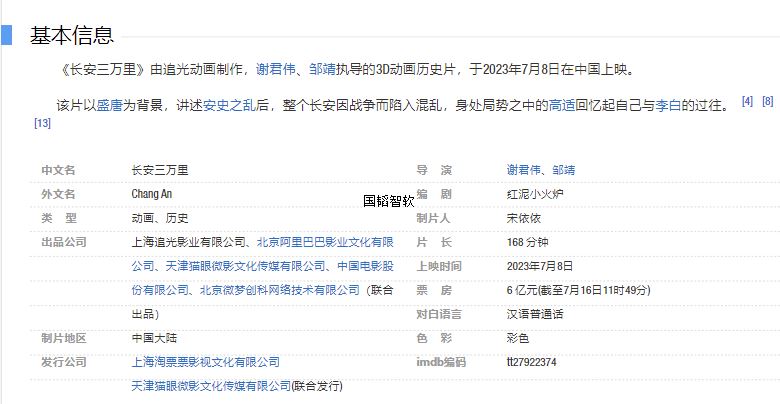Screen dimensions: 780x404
Task: Click the 上映时间 value 2023年7月8日
Action: (540, 266)
